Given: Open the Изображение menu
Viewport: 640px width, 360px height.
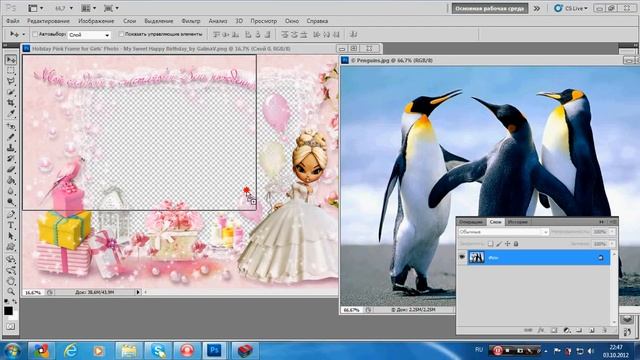Looking at the screenshot, I should [96, 21].
